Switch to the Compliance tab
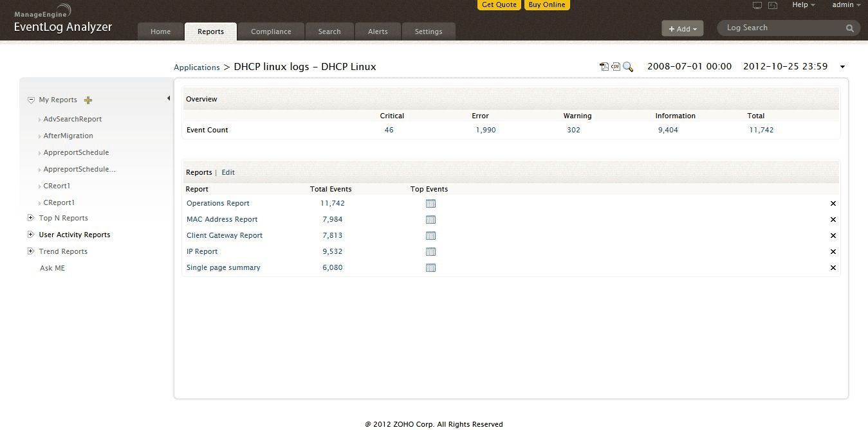The height and width of the screenshot is (430, 868). (x=271, y=31)
